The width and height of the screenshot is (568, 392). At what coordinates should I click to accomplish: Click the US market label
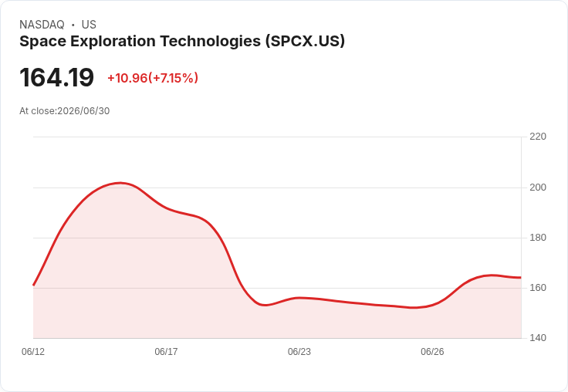89,24
